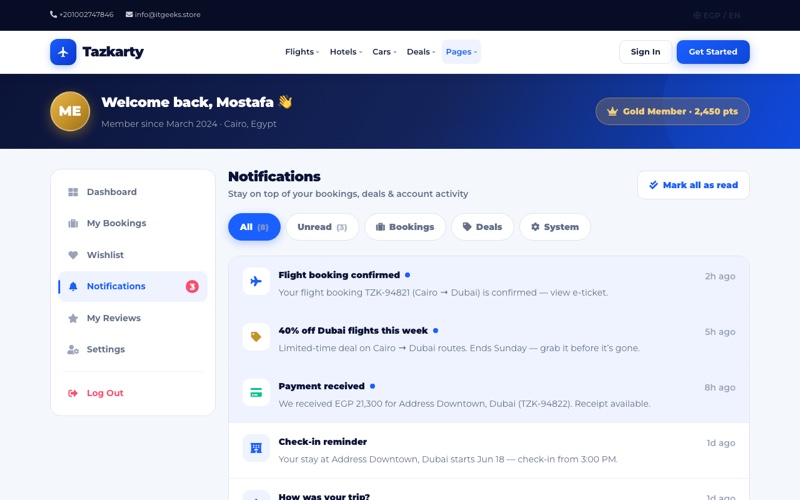Click the airplane icon of flight booking notification
The height and width of the screenshot is (500, 800).
click(x=256, y=281)
